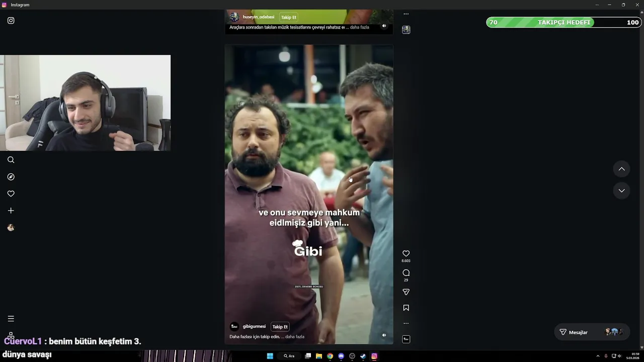Like the gibigurmesi reel

pos(406,253)
